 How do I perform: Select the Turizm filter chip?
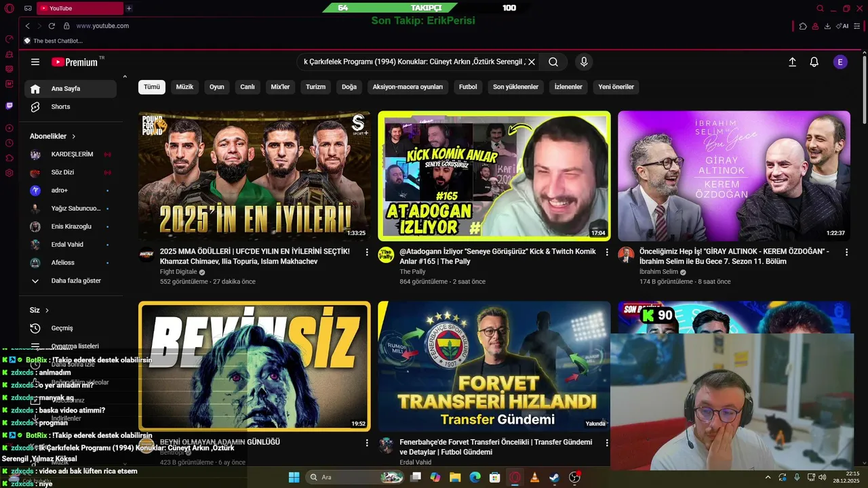coord(315,87)
